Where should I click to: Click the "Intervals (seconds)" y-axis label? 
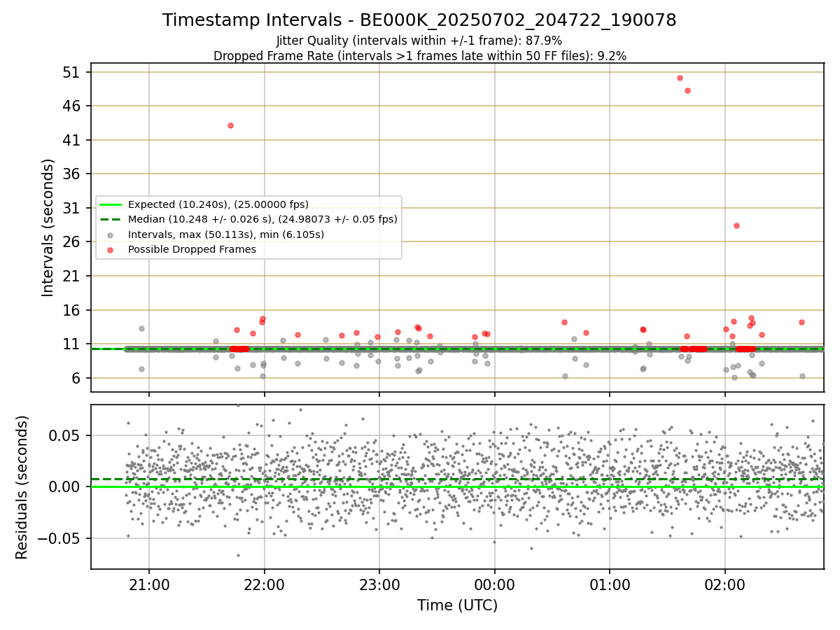coord(48,227)
